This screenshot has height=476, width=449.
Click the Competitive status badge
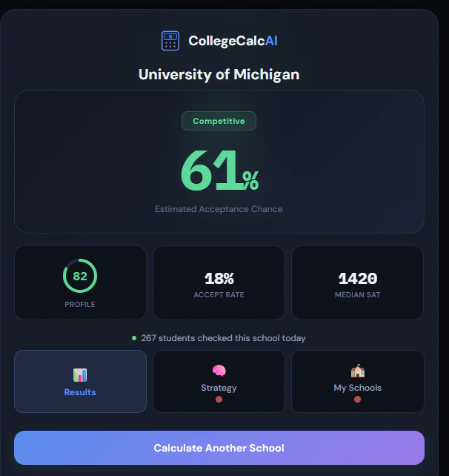pyautogui.click(x=219, y=121)
